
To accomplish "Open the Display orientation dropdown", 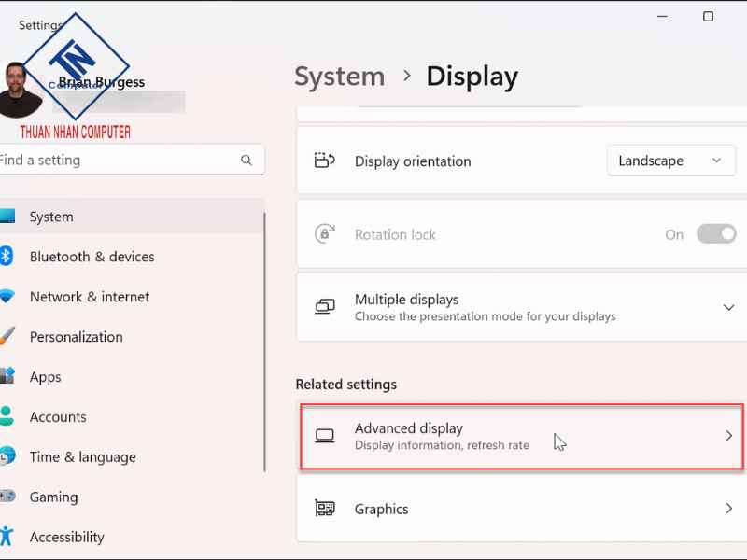I will [670, 161].
